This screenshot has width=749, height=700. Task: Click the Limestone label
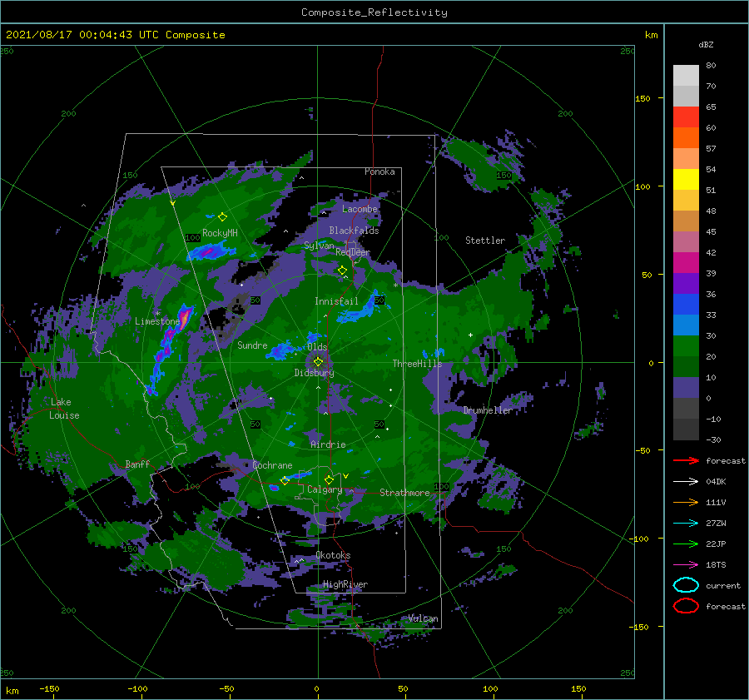(157, 321)
